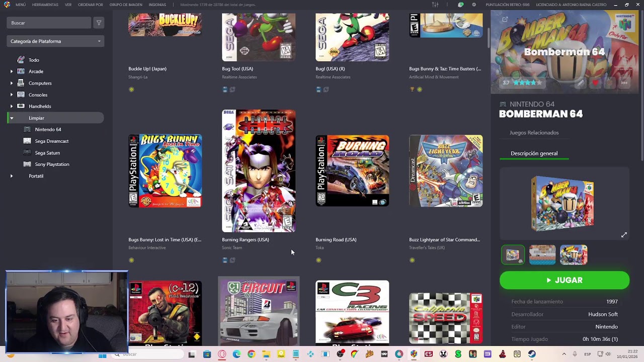Open the INSIGNIAS menu
Image resolution: width=644 pixels, height=362 pixels.
pyautogui.click(x=157, y=5)
